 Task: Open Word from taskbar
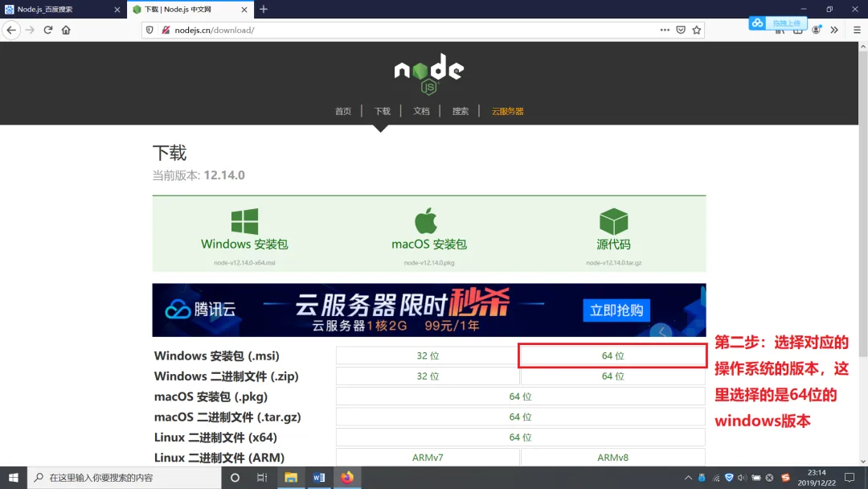(x=319, y=478)
